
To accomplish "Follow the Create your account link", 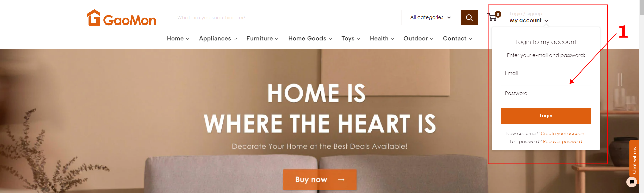I will pyautogui.click(x=563, y=133).
